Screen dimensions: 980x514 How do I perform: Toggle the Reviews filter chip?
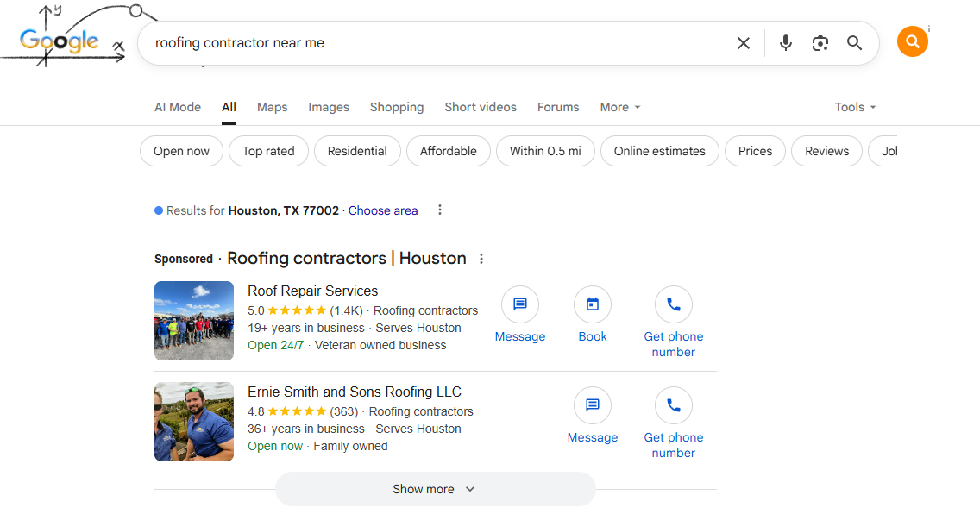[826, 151]
